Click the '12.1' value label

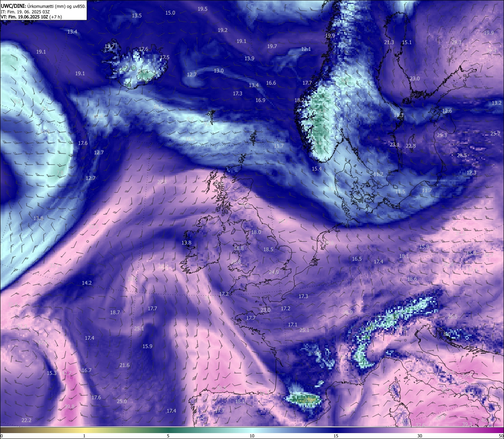tap(306, 49)
